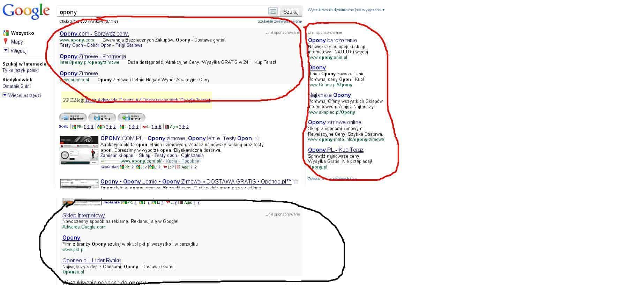Open the Opony.com - Sprawdź ceny ad

(x=94, y=34)
